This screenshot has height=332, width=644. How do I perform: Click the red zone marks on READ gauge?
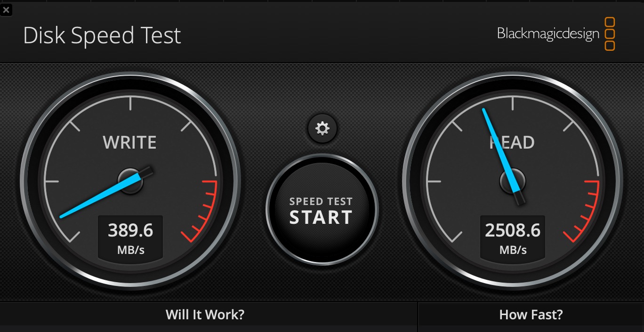pyautogui.click(x=582, y=211)
